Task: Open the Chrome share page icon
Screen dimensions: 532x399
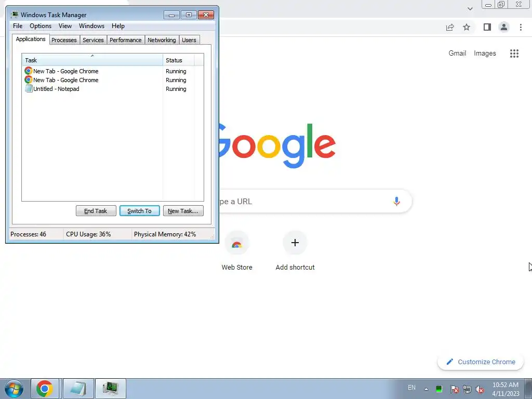Action: pos(450,27)
